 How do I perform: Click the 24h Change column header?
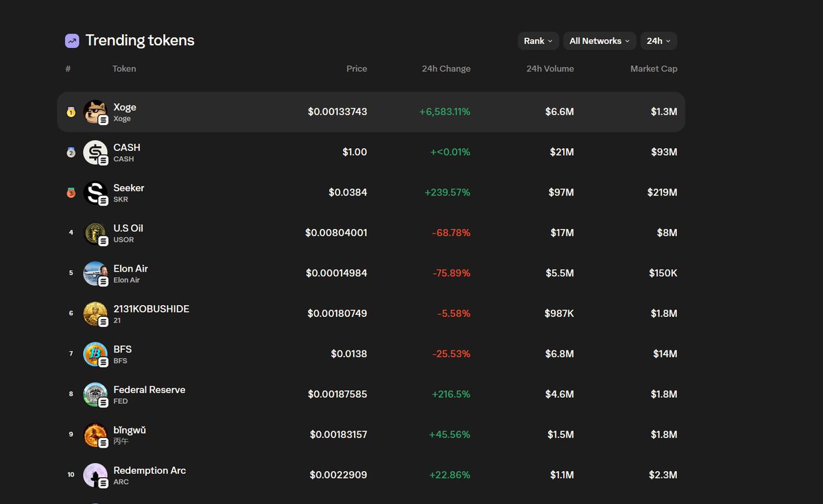(x=446, y=69)
